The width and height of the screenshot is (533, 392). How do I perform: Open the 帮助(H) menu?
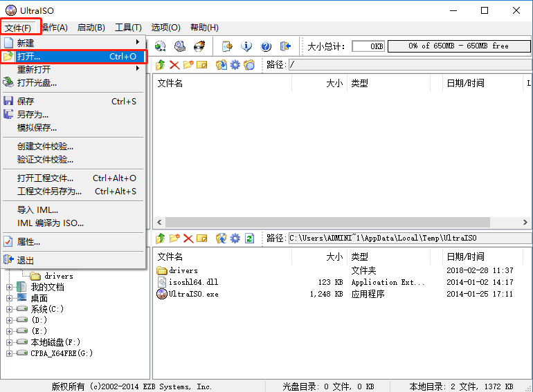tap(204, 28)
